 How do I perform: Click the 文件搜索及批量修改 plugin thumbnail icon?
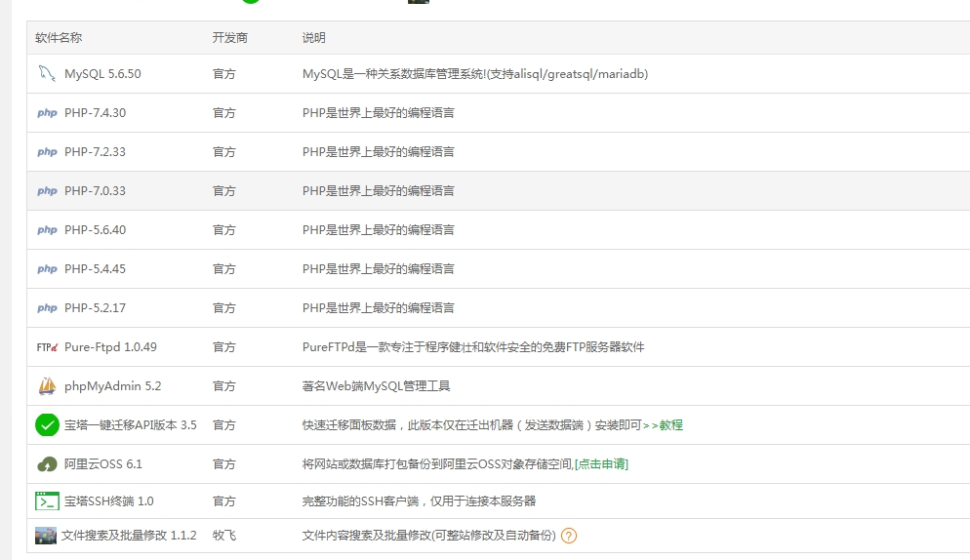click(x=46, y=536)
